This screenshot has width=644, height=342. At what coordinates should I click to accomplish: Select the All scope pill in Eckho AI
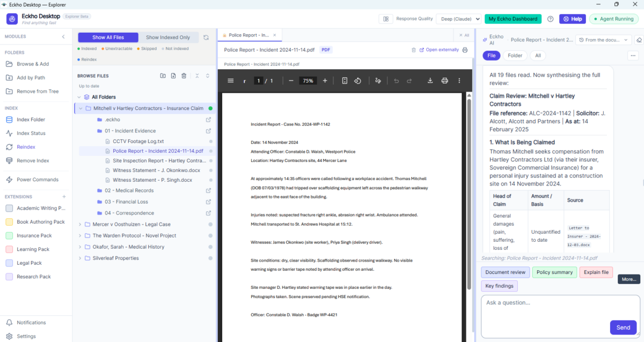(538, 55)
